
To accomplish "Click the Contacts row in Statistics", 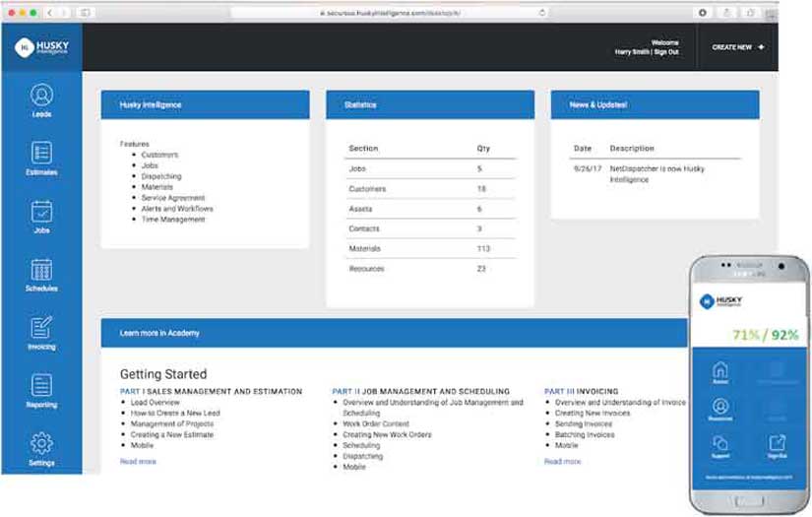I will click(430, 228).
